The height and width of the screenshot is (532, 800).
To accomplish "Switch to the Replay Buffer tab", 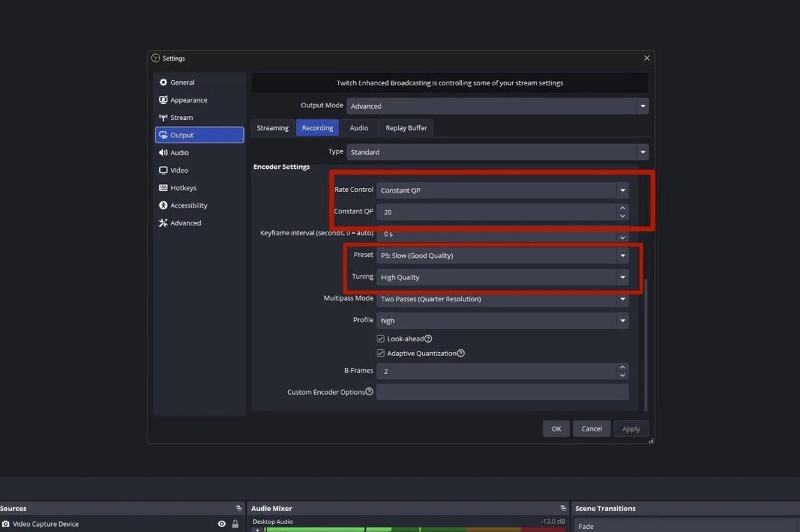I will point(406,128).
